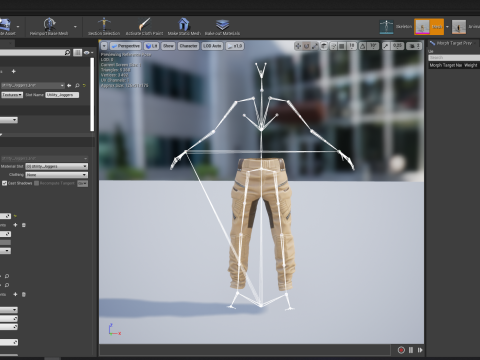Select the rotate gizmo tool
The height and width of the screenshot is (360, 480).
[x=306, y=46]
